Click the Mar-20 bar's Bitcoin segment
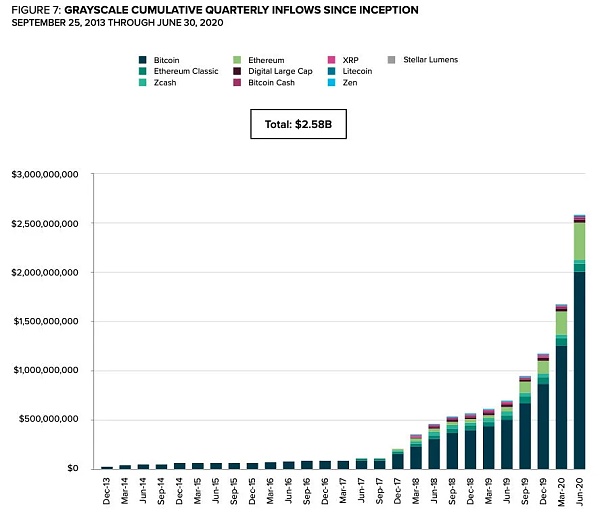Screen dimensions: 600x513 coord(561,407)
